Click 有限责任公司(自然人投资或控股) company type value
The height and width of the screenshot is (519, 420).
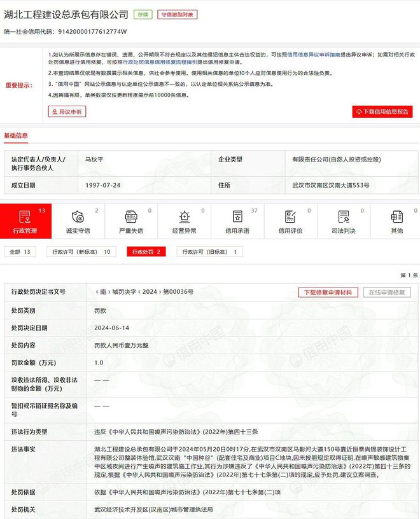click(x=337, y=160)
